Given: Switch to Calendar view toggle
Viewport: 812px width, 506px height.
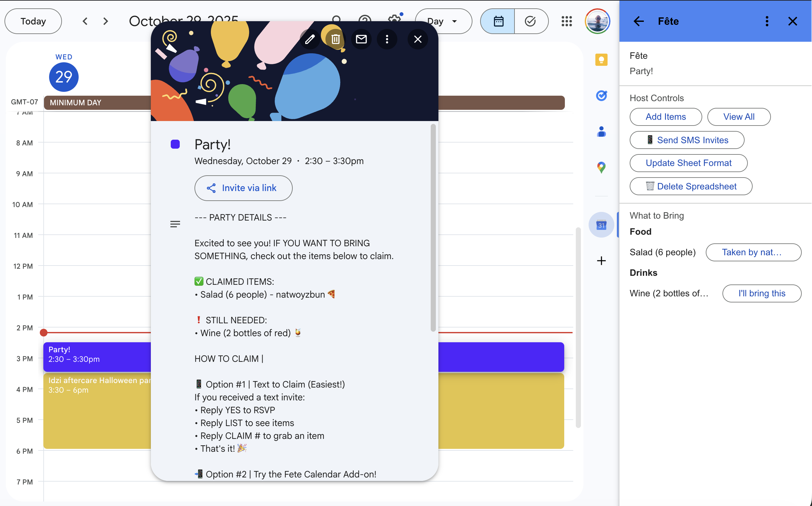Looking at the screenshot, I should [498, 22].
